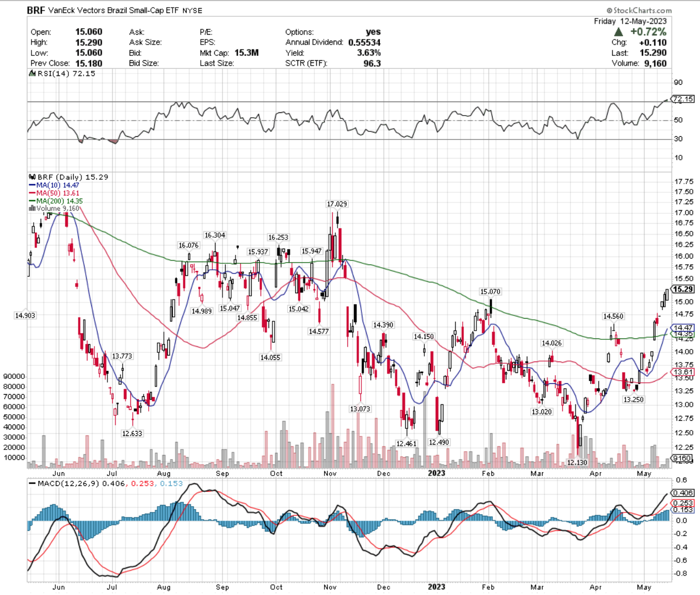Screen dimensions: 700x595
Task: Click the 72.15 RSI marker on right axis
Action: tap(683, 99)
